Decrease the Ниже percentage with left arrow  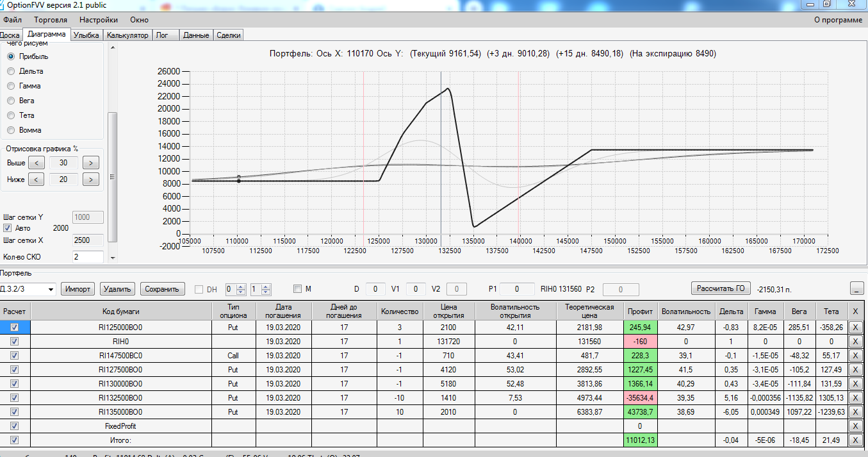tap(37, 179)
